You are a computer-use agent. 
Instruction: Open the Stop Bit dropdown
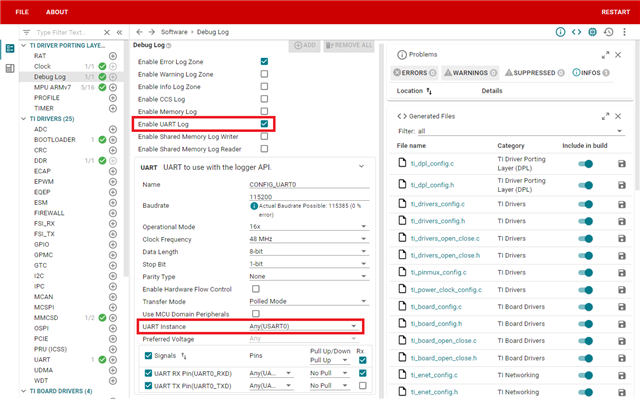[309, 264]
